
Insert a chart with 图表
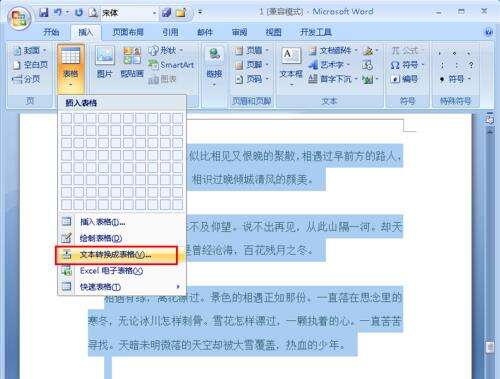(x=162, y=79)
